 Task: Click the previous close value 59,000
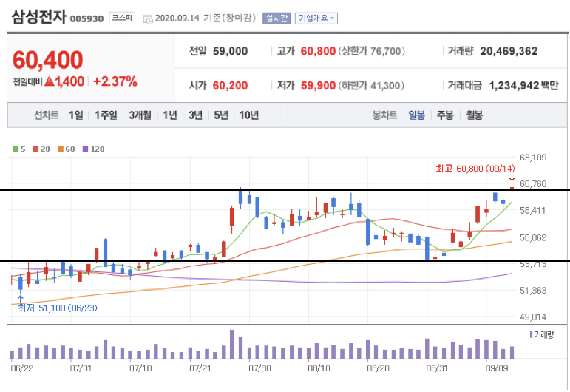(230, 51)
